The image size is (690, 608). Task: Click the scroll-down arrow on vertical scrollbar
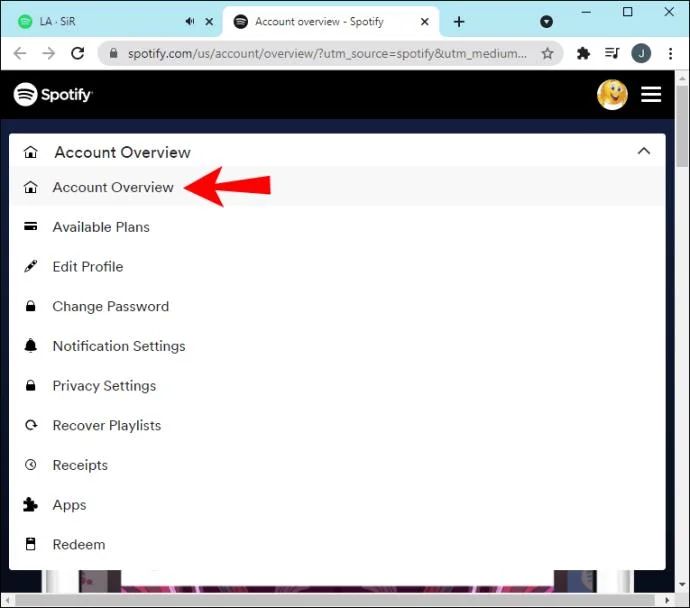[682, 584]
